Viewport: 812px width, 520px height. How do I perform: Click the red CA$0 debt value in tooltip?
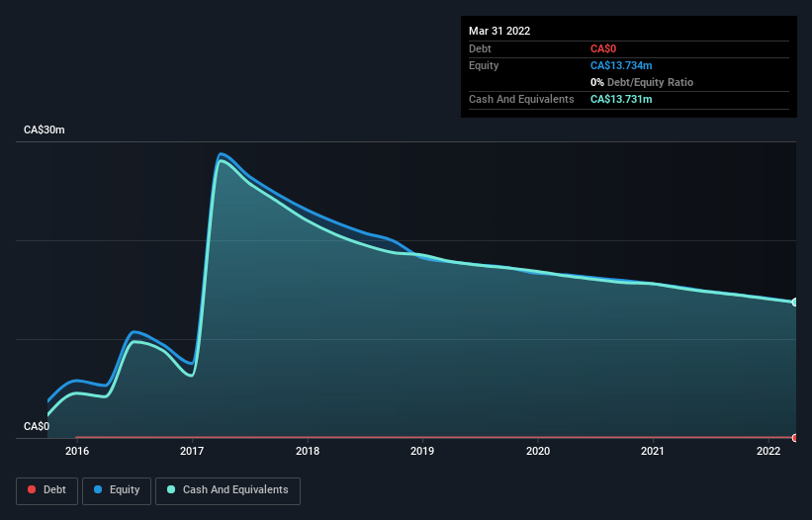[x=603, y=48]
